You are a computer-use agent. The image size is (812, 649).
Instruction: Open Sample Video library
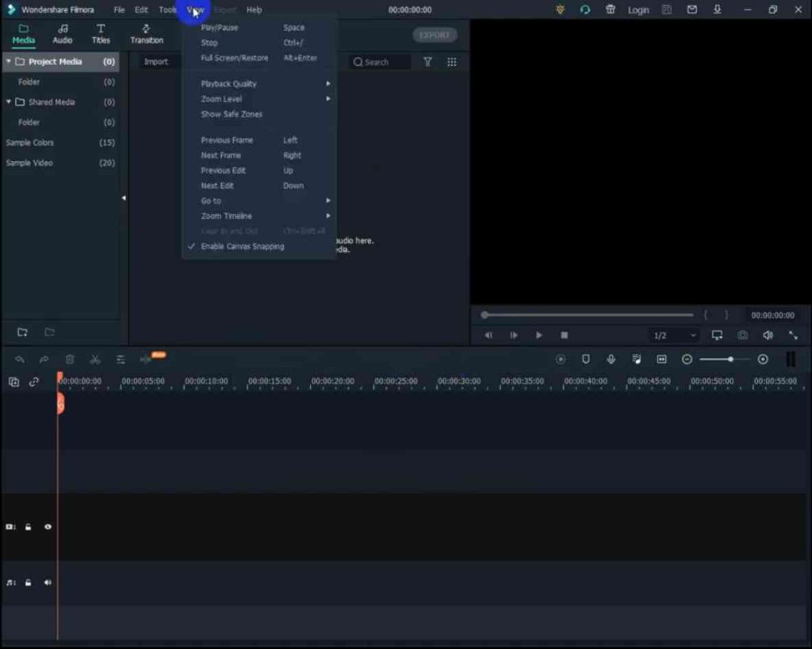[x=60, y=163]
